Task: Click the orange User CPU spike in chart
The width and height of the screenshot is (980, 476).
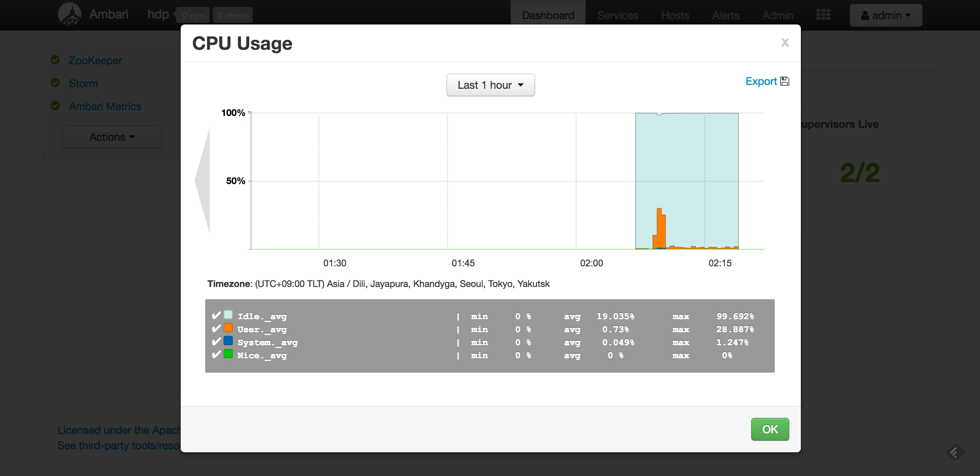Action: [660, 229]
